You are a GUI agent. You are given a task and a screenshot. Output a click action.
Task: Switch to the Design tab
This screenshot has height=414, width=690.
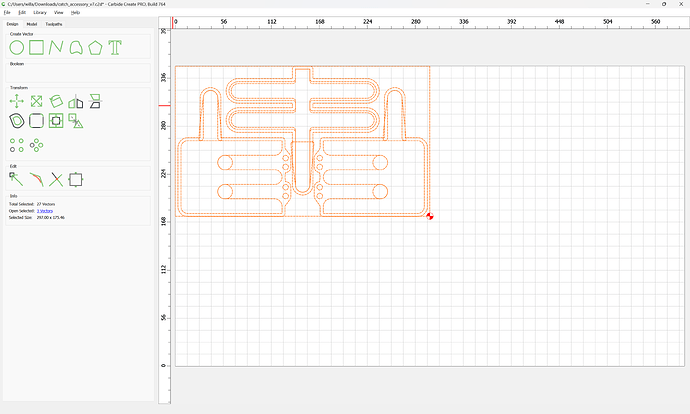click(x=12, y=24)
